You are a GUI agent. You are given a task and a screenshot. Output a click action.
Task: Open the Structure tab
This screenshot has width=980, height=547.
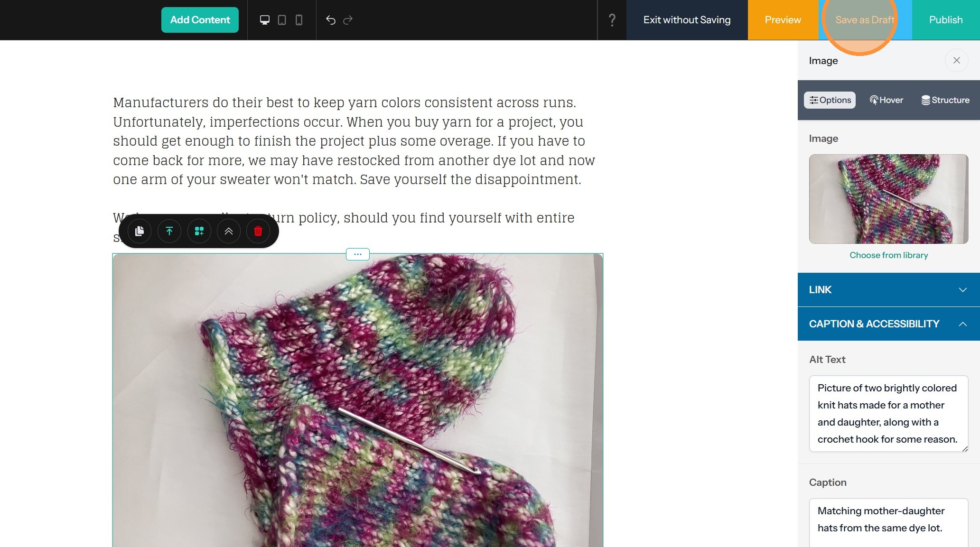945,100
